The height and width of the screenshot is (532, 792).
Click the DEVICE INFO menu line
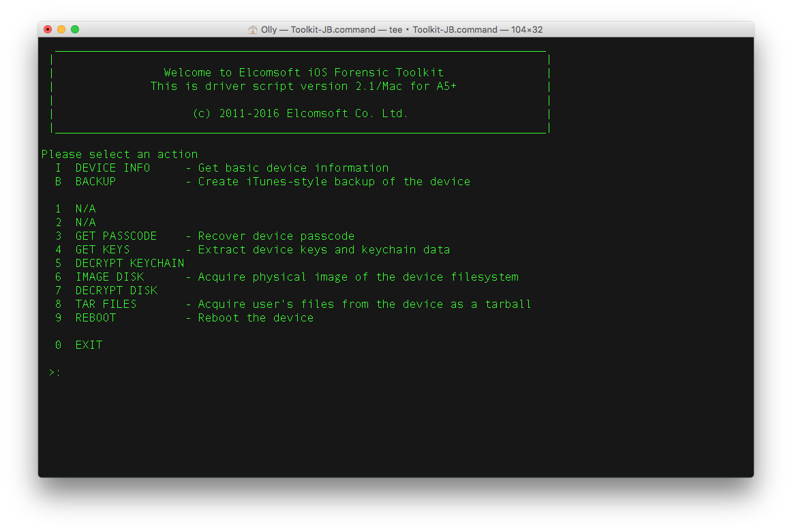pos(112,168)
